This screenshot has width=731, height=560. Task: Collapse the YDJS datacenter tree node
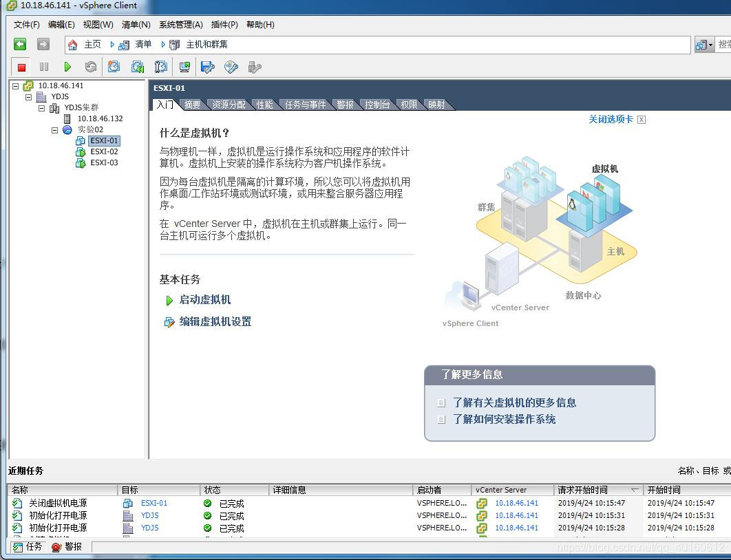click(x=28, y=97)
